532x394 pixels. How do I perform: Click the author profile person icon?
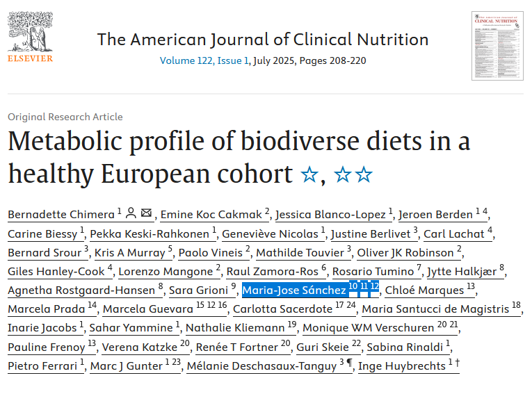131,213
